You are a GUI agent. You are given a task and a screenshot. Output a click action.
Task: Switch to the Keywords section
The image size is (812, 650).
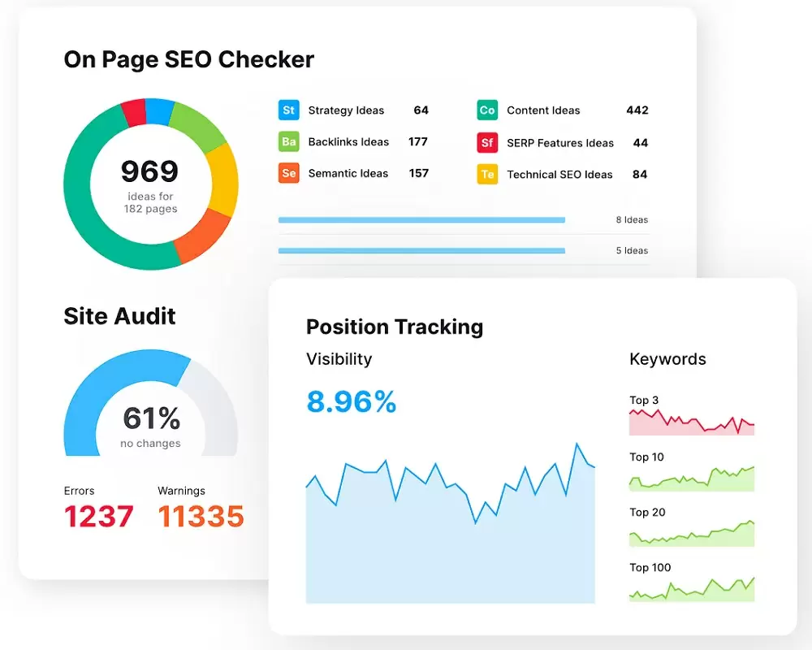tap(667, 359)
